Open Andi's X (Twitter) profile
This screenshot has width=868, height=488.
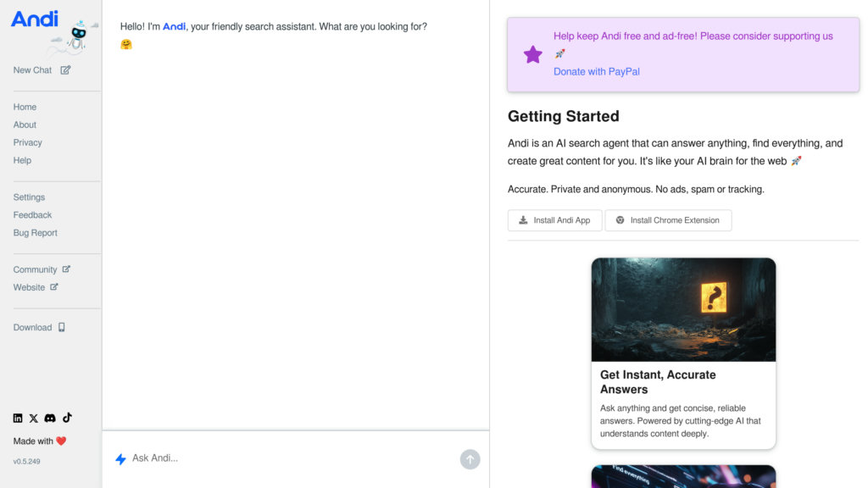point(34,419)
